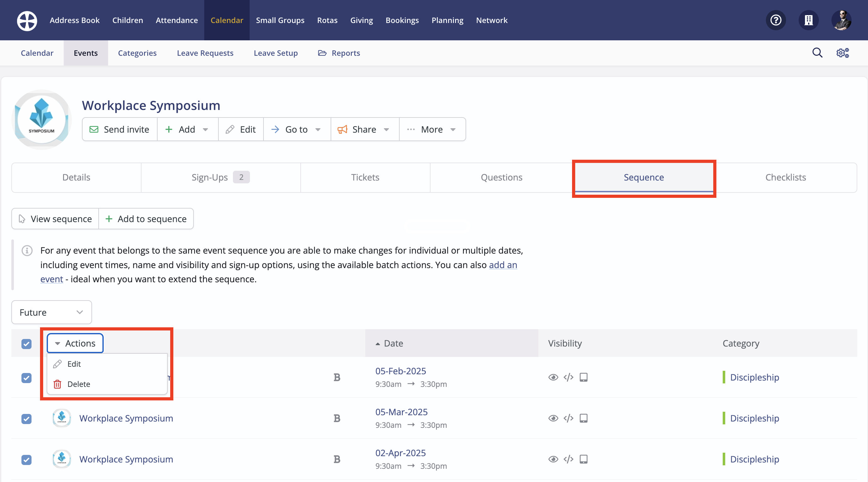Toggle visibility eye for 05-Feb-2025 event
The height and width of the screenshot is (482, 868).
click(x=553, y=377)
